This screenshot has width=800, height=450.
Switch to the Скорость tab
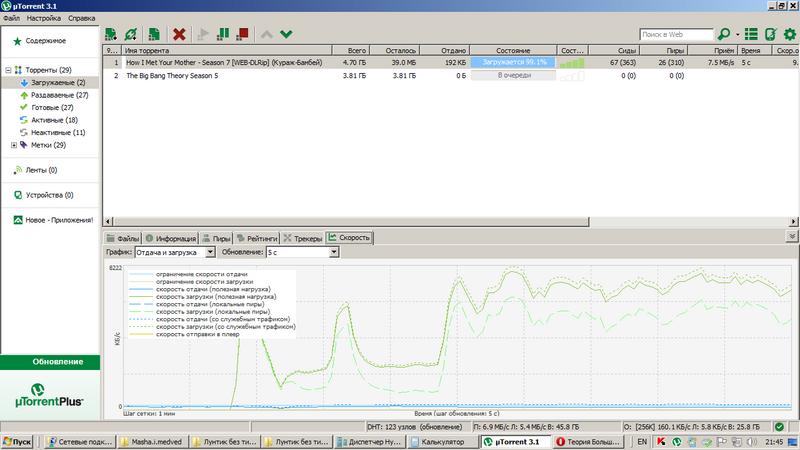349,238
